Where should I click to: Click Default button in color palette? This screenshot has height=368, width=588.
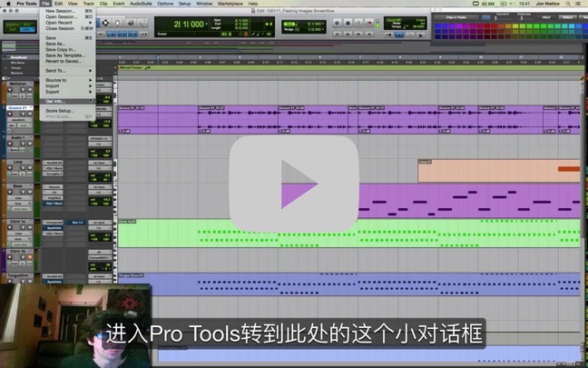[x=568, y=17]
